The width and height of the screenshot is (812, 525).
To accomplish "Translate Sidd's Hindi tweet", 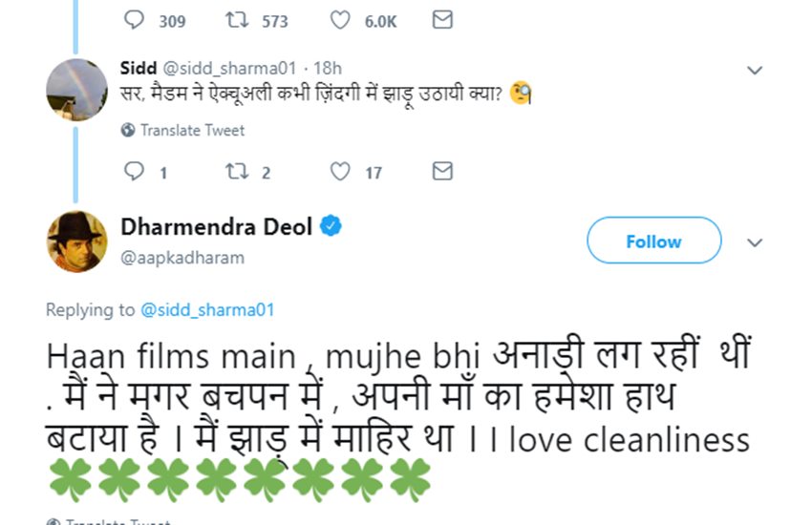I will (x=192, y=130).
